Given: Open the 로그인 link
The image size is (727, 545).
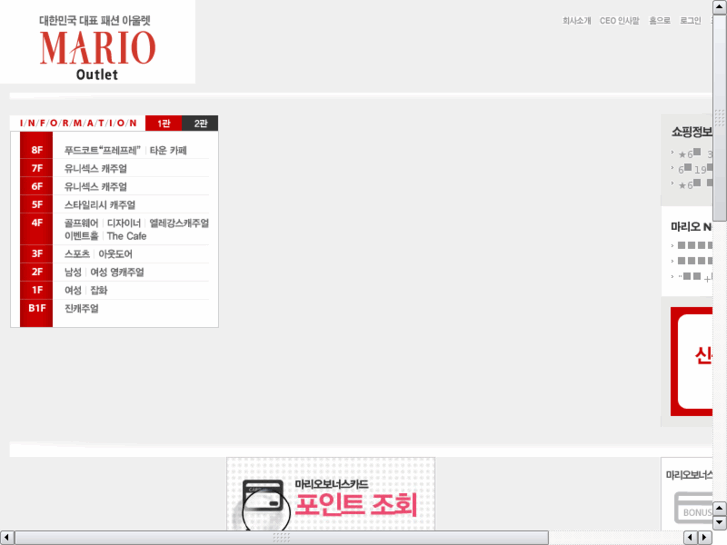Looking at the screenshot, I should click(x=690, y=21).
